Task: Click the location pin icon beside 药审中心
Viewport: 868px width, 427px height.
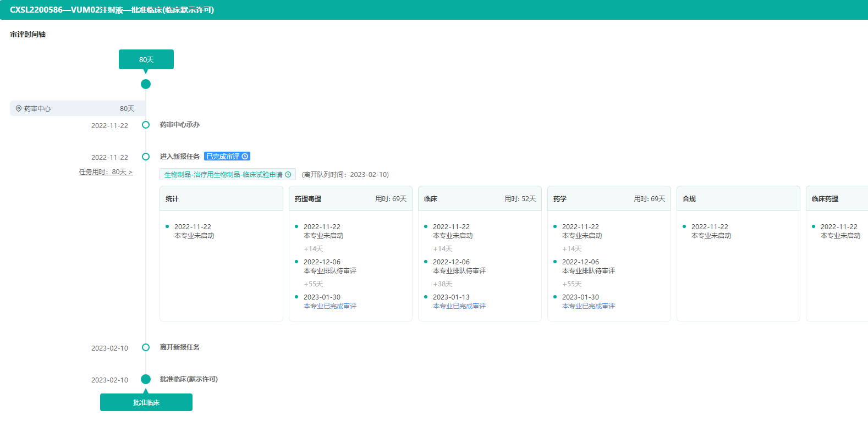Action: pyautogui.click(x=19, y=109)
